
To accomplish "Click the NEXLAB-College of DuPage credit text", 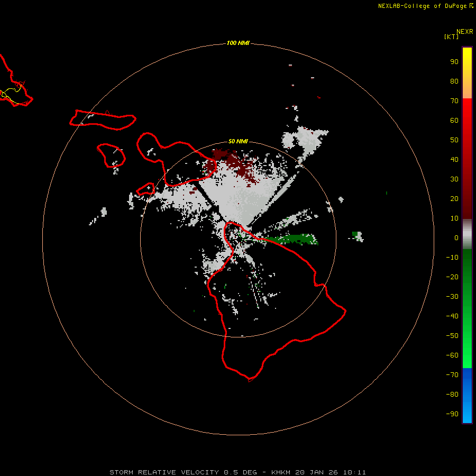I will (422, 6).
